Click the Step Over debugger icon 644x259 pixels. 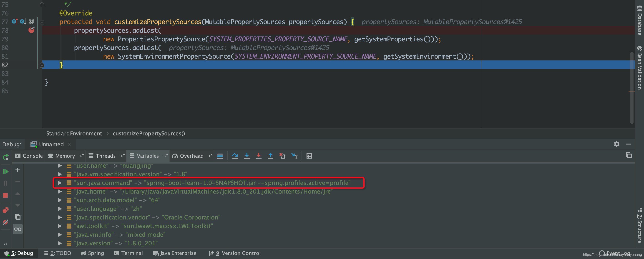pyautogui.click(x=235, y=156)
